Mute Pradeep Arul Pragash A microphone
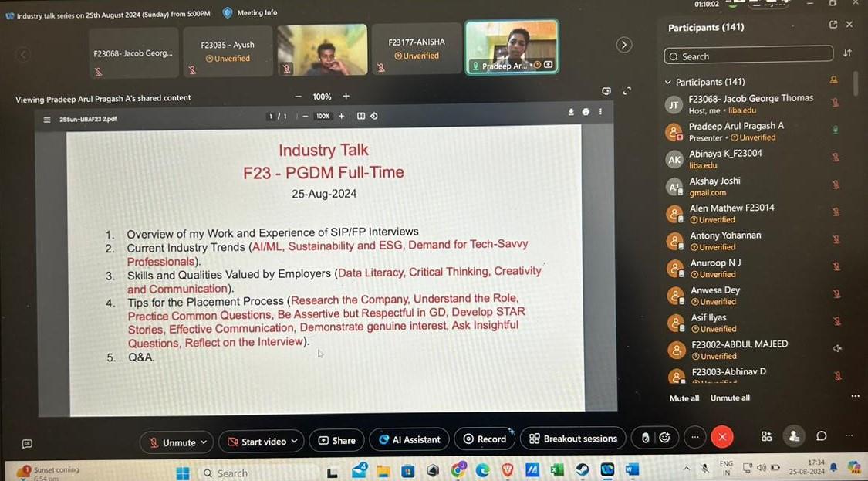The image size is (868, 481). [836, 130]
